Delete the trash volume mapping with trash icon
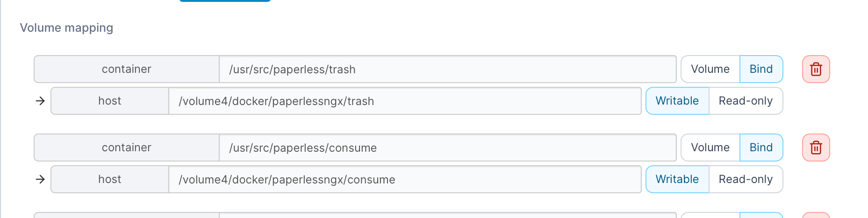868x218 pixels. [816, 69]
